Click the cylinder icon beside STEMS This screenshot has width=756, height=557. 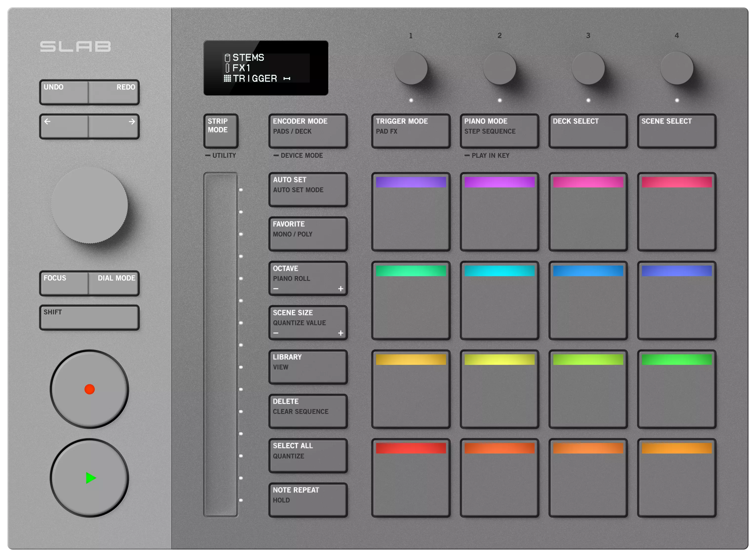[x=227, y=58]
